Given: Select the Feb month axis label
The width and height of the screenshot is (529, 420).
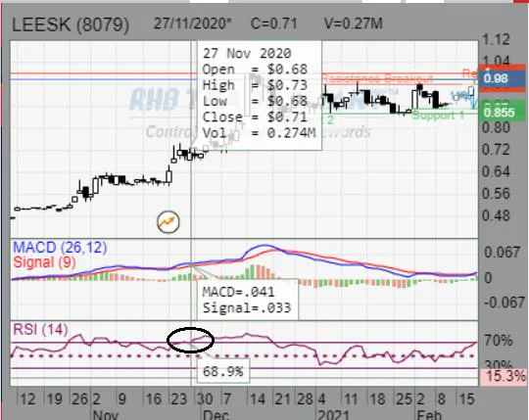Looking at the screenshot, I should pos(429,414).
